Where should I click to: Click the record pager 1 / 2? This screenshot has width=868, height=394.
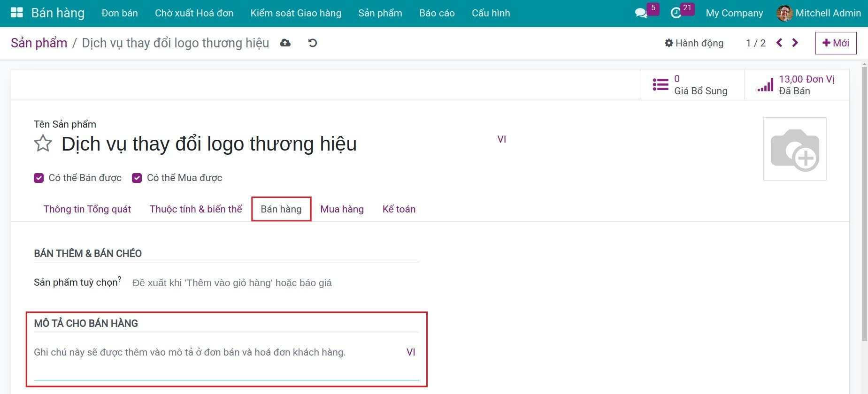[756, 43]
